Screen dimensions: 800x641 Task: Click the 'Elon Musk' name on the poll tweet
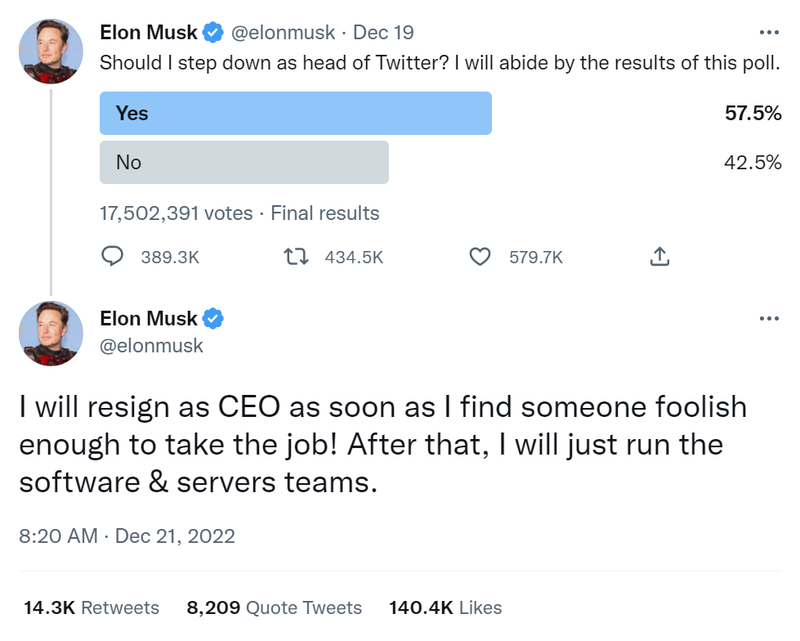pyautogui.click(x=148, y=33)
